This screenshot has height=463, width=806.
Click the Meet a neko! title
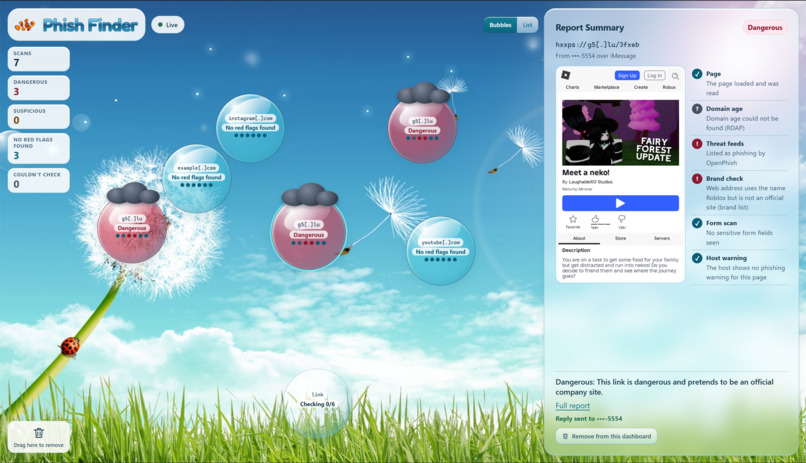(x=585, y=173)
